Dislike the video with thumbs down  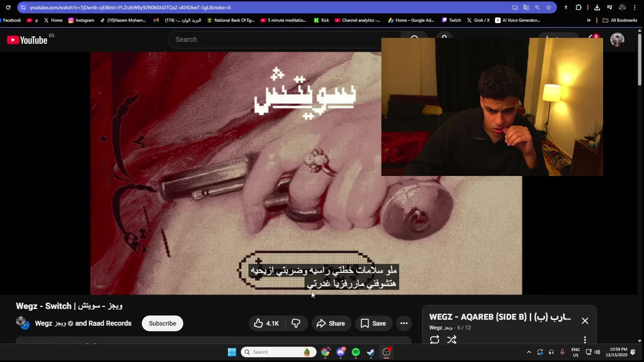click(x=296, y=323)
